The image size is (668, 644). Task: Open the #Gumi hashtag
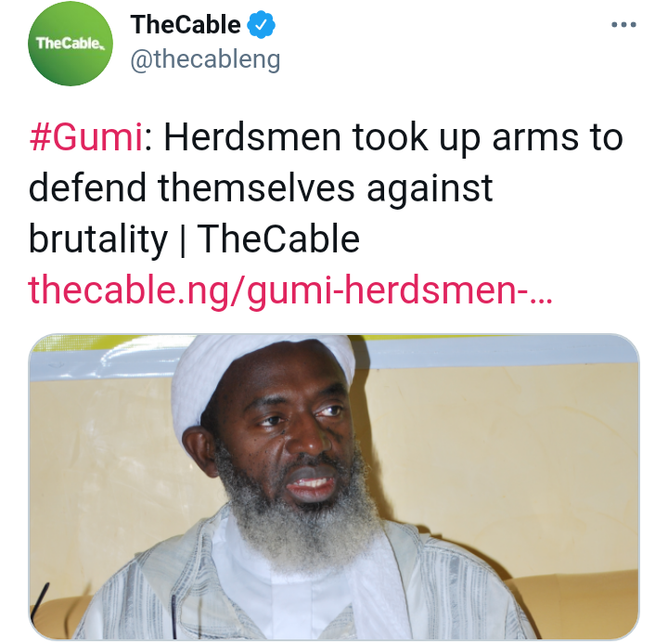(85, 137)
